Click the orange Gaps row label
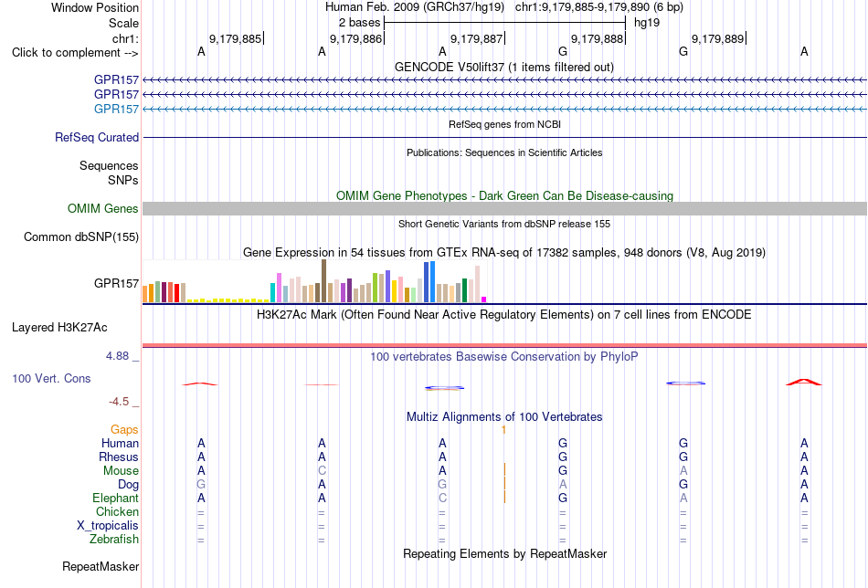 pos(124,430)
